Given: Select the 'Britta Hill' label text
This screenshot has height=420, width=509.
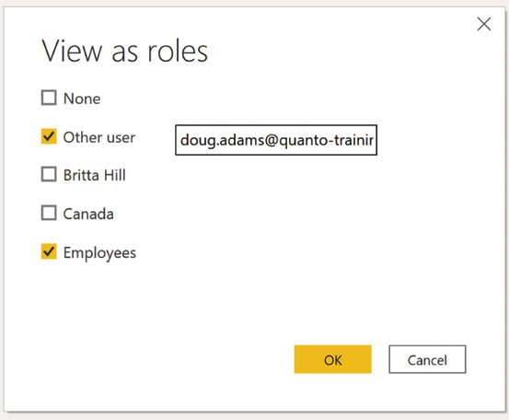Looking at the screenshot, I should coord(95,175).
